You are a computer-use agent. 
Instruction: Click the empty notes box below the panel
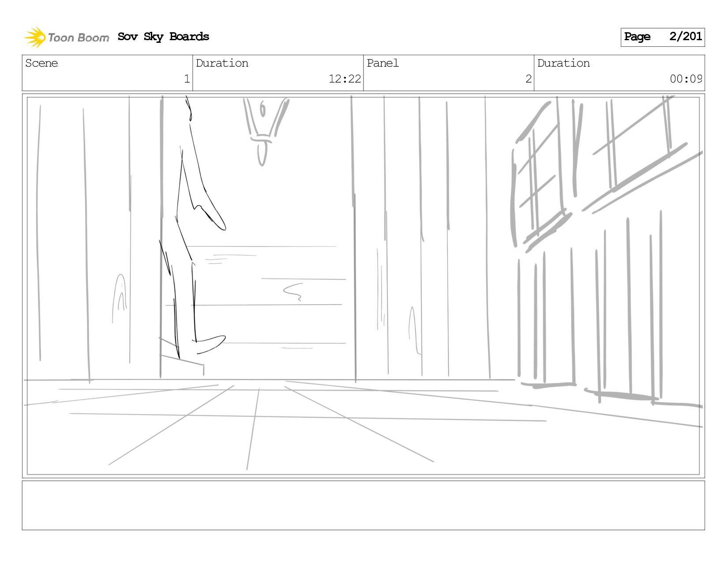click(363, 505)
